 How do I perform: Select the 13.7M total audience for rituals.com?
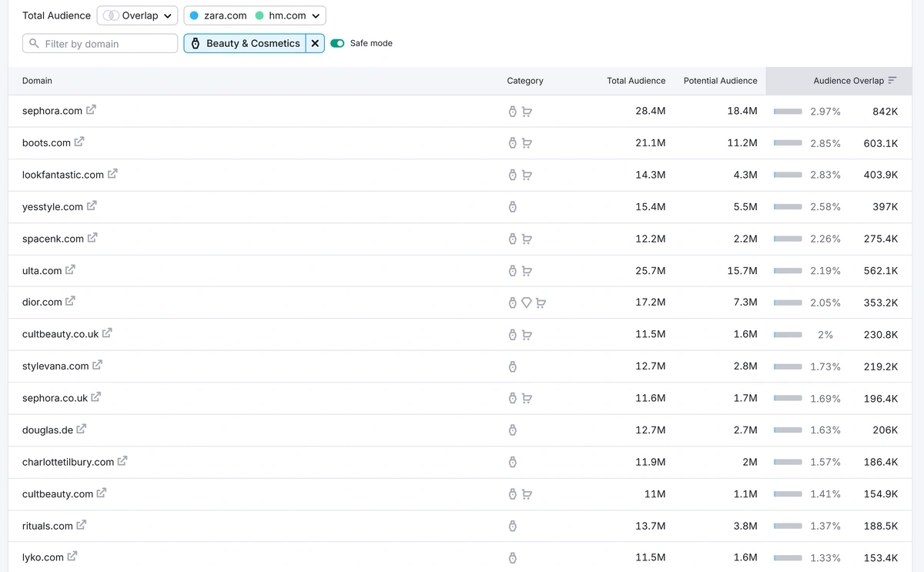651,526
